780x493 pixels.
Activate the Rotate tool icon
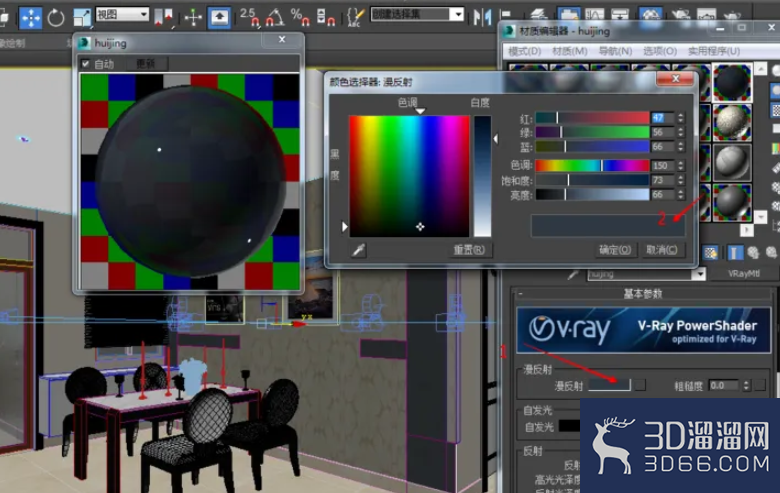coord(56,18)
